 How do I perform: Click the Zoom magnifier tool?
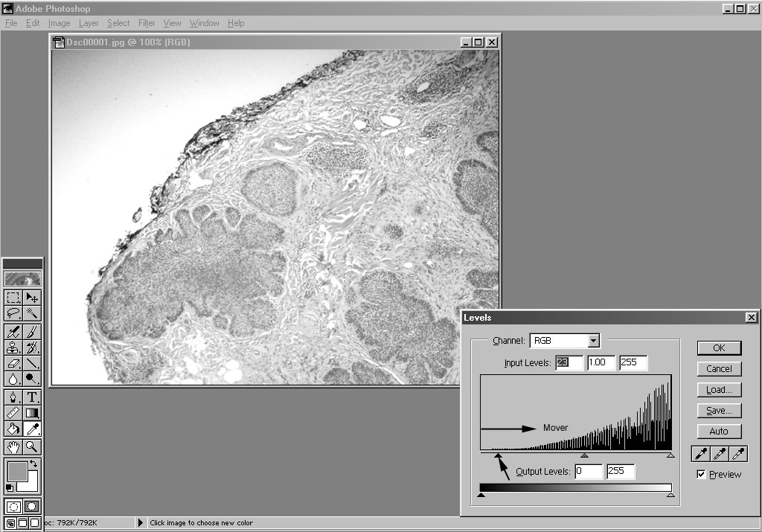(x=32, y=446)
